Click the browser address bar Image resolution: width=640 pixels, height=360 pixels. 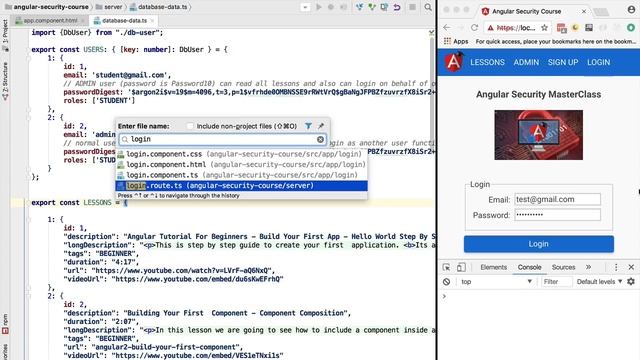coord(517,27)
